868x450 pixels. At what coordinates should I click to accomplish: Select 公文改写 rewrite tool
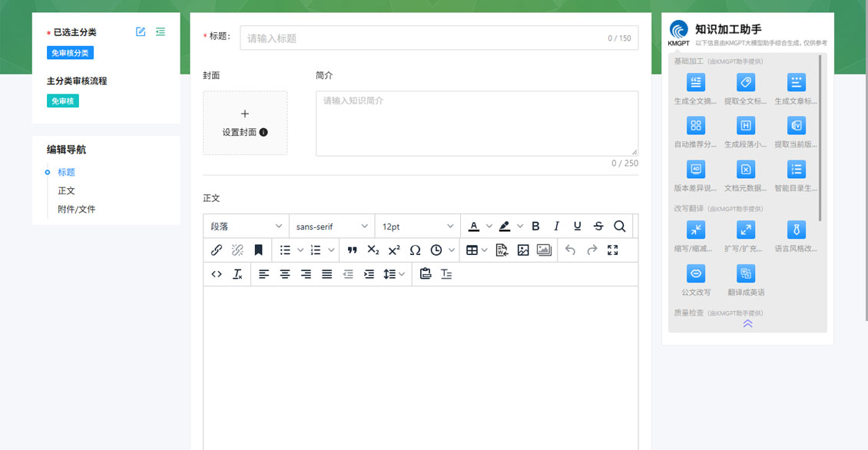click(x=695, y=280)
